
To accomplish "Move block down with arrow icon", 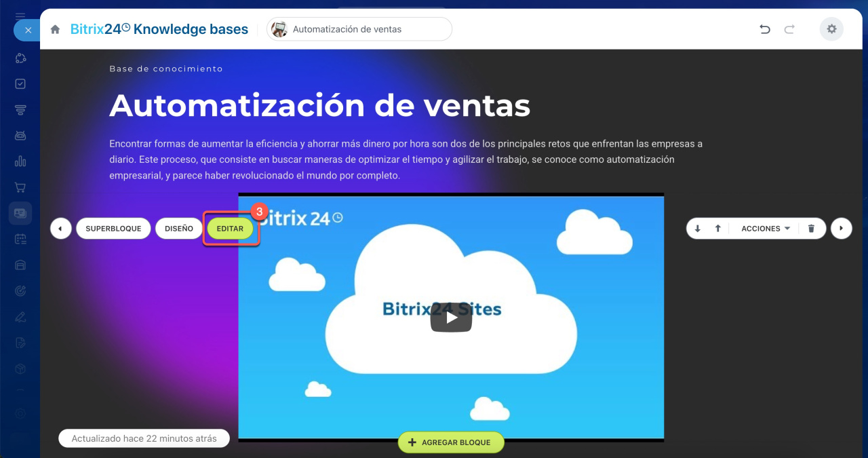I will click(x=698, y=229).
